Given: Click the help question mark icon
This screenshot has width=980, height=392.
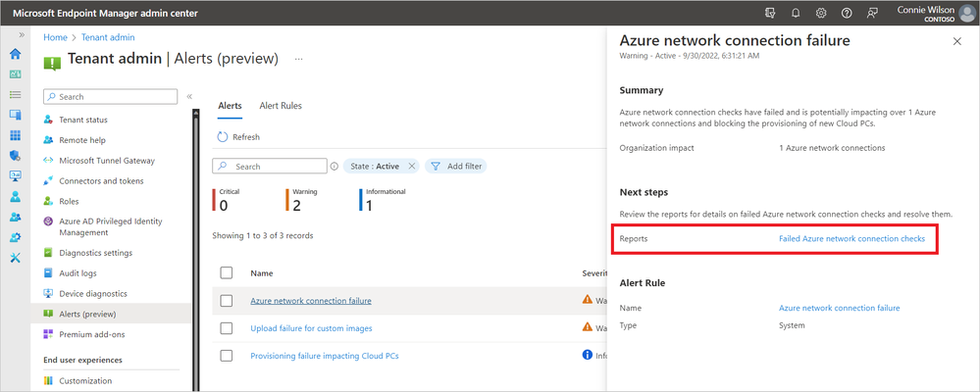Looking at the screenshot, I should coord(846,13).
